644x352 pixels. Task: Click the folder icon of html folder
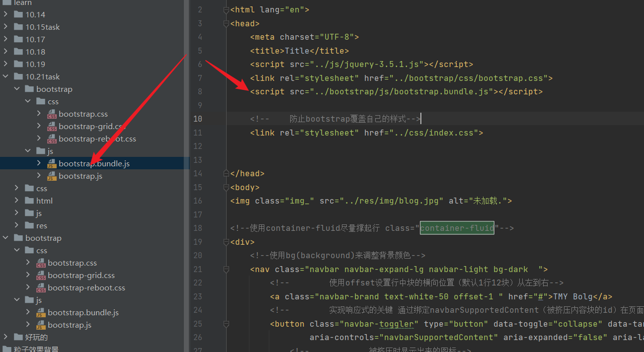pos(29,201)
